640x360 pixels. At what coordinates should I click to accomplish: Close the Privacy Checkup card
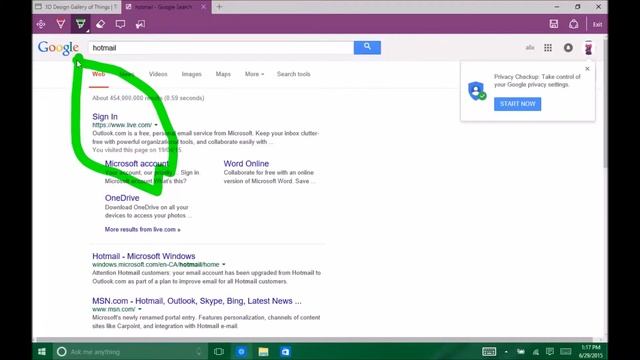pos(587,69)
